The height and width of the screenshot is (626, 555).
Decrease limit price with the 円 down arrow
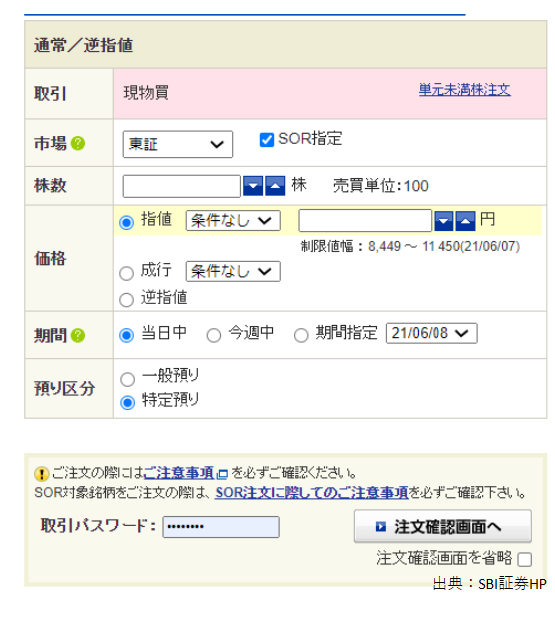[x=444, y=221]
